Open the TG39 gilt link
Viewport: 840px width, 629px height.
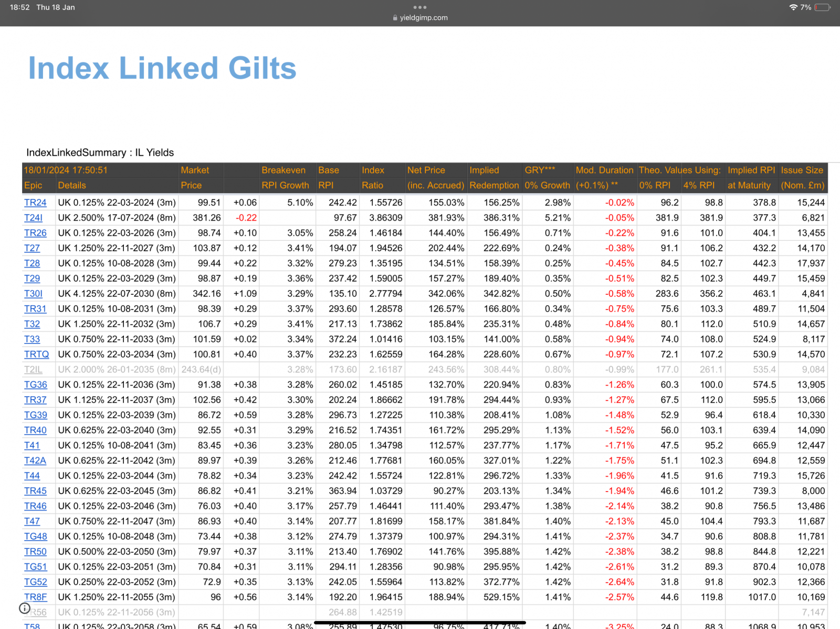(36, 415)
